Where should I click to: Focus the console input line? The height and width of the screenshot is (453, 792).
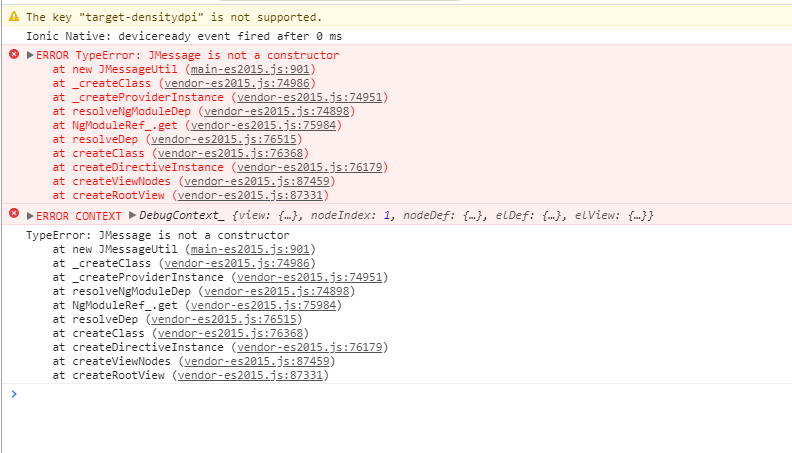tap(400, 394)
